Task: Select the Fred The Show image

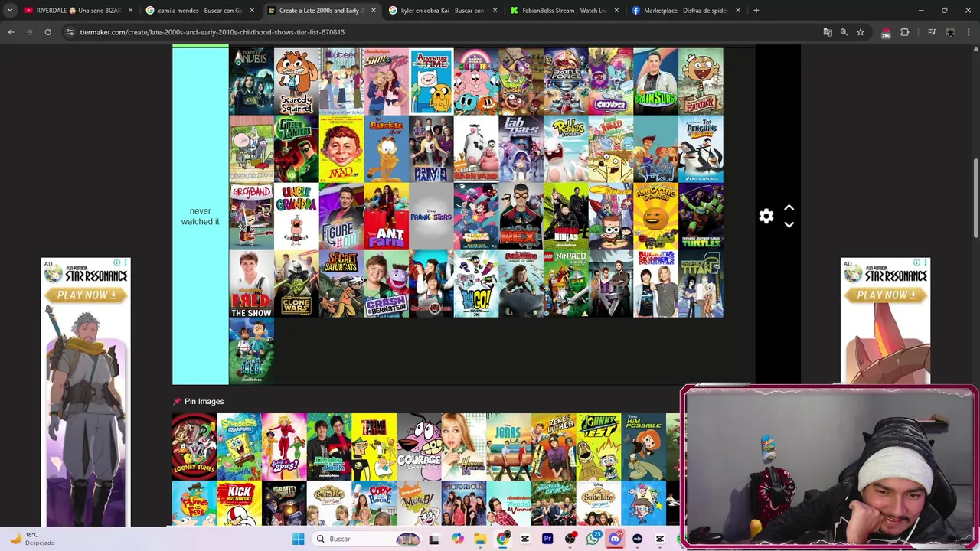Action: pos(251,284)
